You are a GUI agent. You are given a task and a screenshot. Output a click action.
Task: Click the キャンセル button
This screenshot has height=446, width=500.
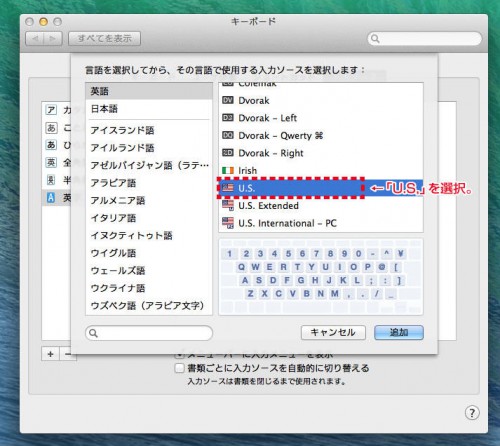333,332
